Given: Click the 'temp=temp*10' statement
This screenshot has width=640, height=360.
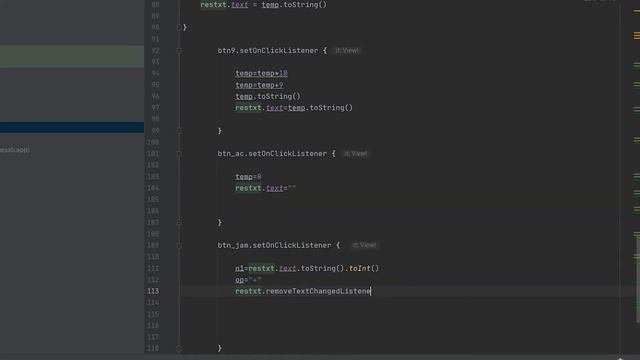Looking at the screenshot, I should coord(261,73).
